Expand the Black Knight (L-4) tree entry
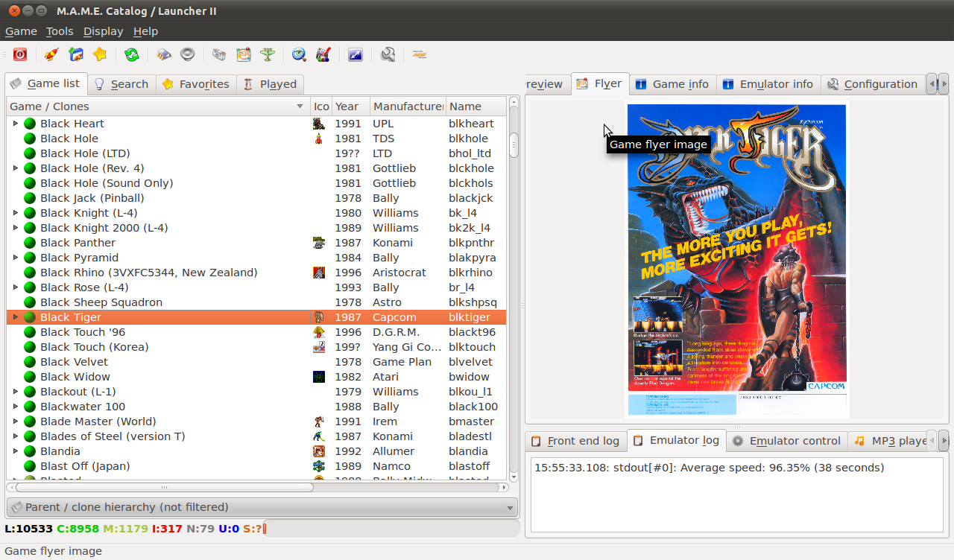Viewport: 954px width, 560px height. coord(15,213)
